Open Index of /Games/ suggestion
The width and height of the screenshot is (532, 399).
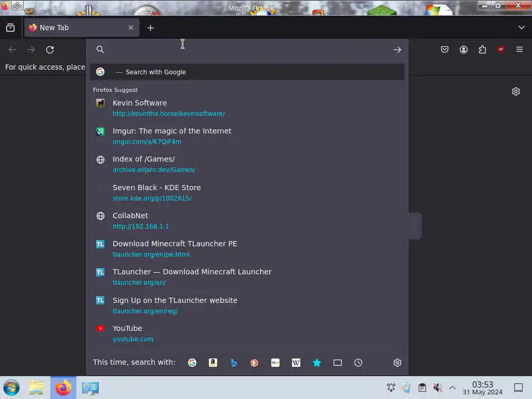click(247, 164)
